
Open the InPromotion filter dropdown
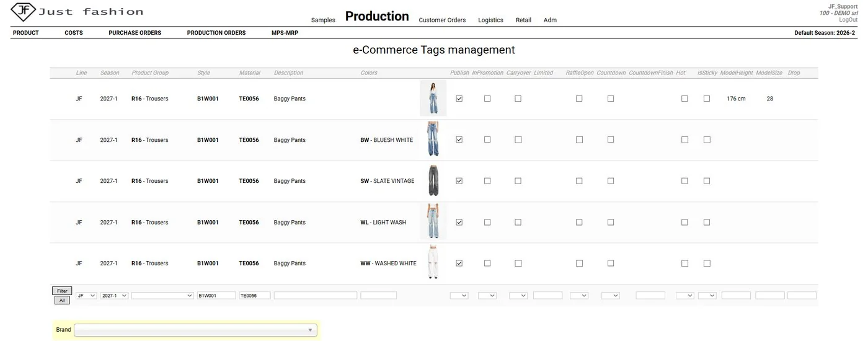tap(487, 296)
